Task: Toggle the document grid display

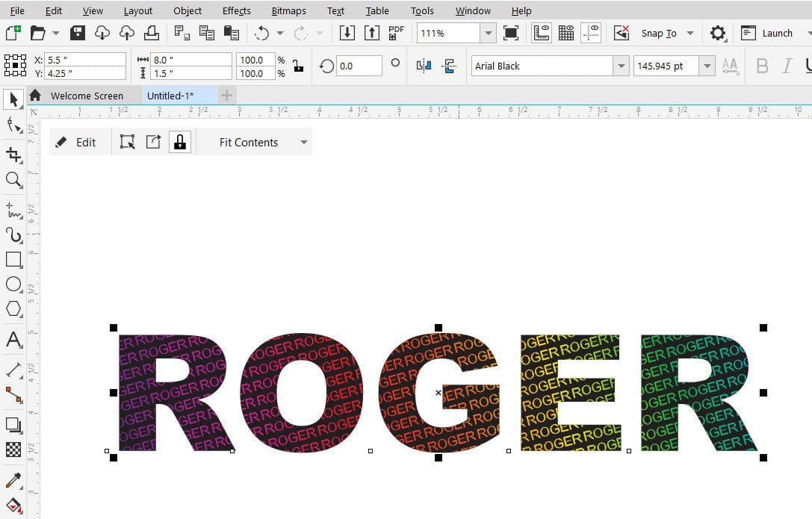Action: [565, 32]
